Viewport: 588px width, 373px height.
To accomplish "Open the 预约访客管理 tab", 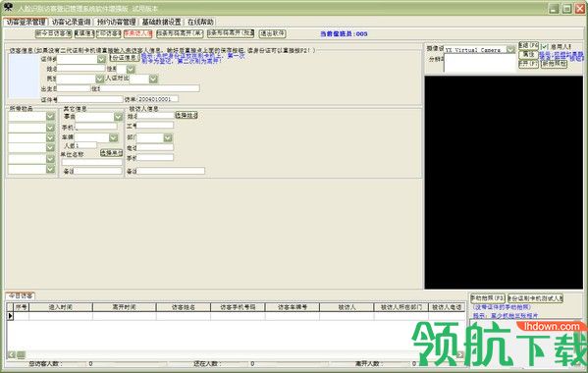I will tap(116, 23).
